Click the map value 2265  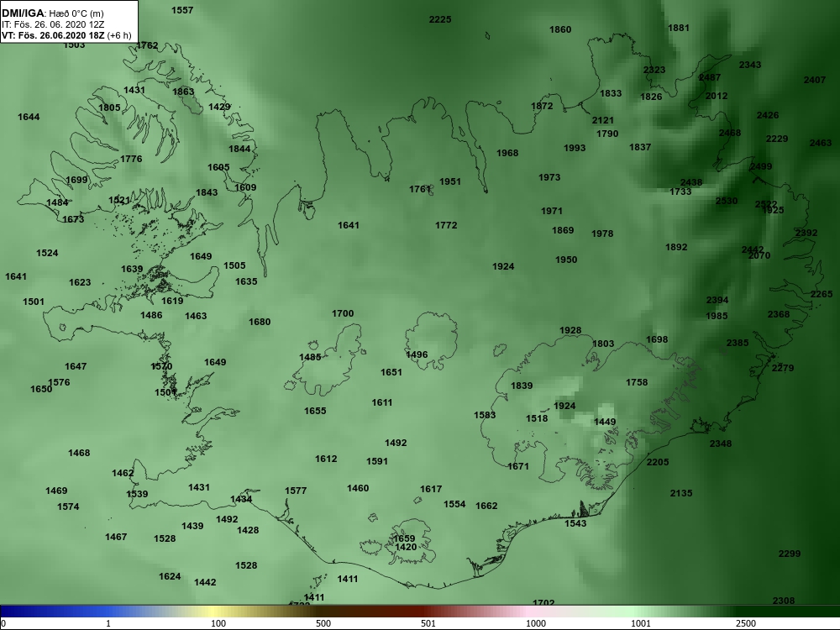(x=822, y=294)
